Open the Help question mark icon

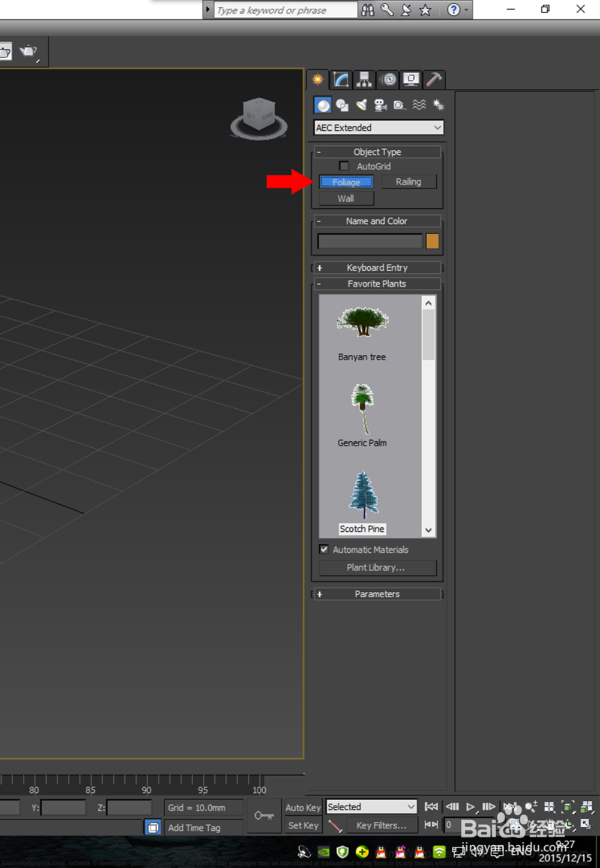point(454,10)
